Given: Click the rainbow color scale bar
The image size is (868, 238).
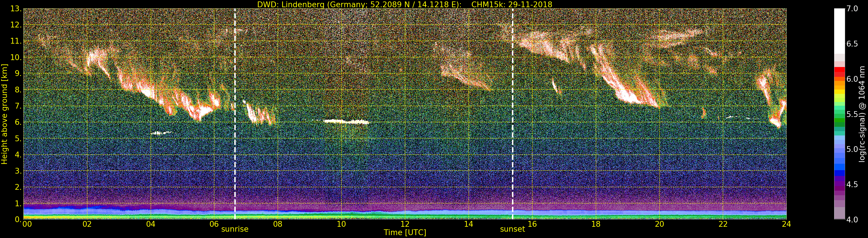Looking at the screenshot, I should 839,114.
